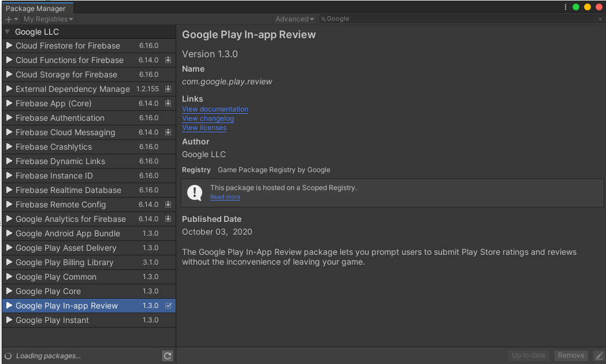Click Read more about scoped registries
606x364 pixels.
(225, 197)
